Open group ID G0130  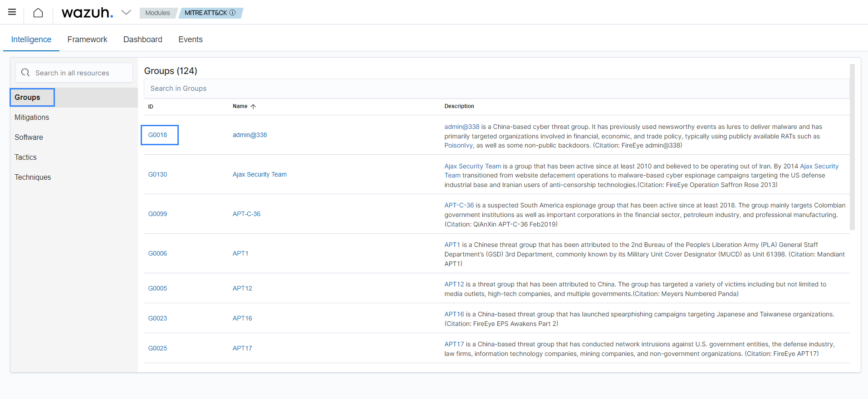[157, 174]
